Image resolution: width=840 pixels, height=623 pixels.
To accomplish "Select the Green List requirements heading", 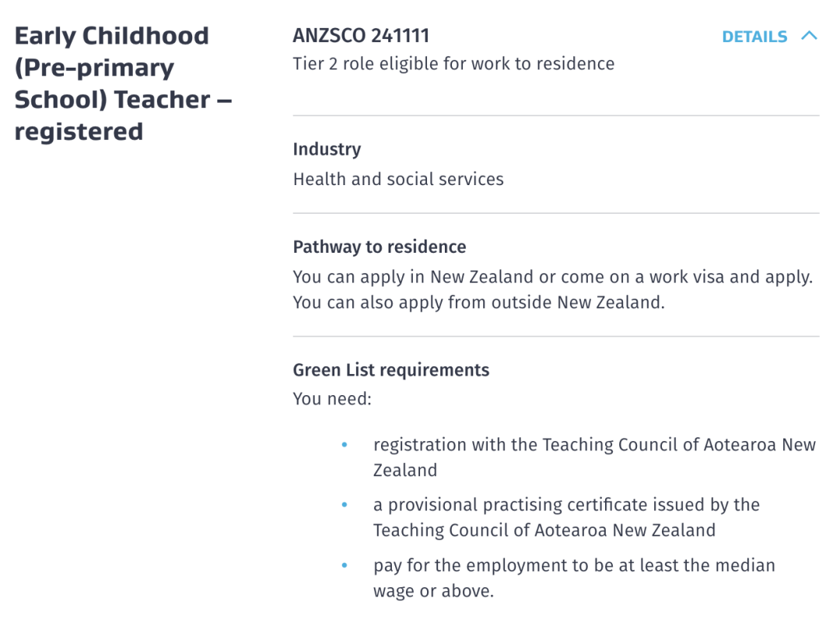I will pyautogui.click(x=391, y=370).
